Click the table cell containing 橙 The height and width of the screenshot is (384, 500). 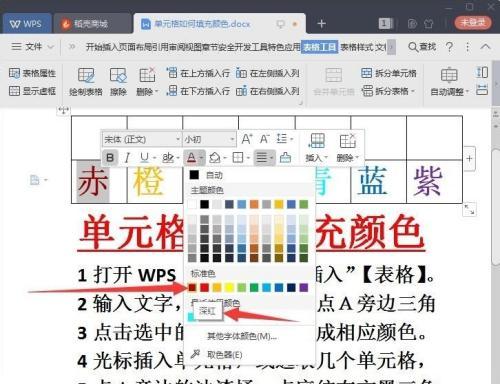(x=155, y=181)
